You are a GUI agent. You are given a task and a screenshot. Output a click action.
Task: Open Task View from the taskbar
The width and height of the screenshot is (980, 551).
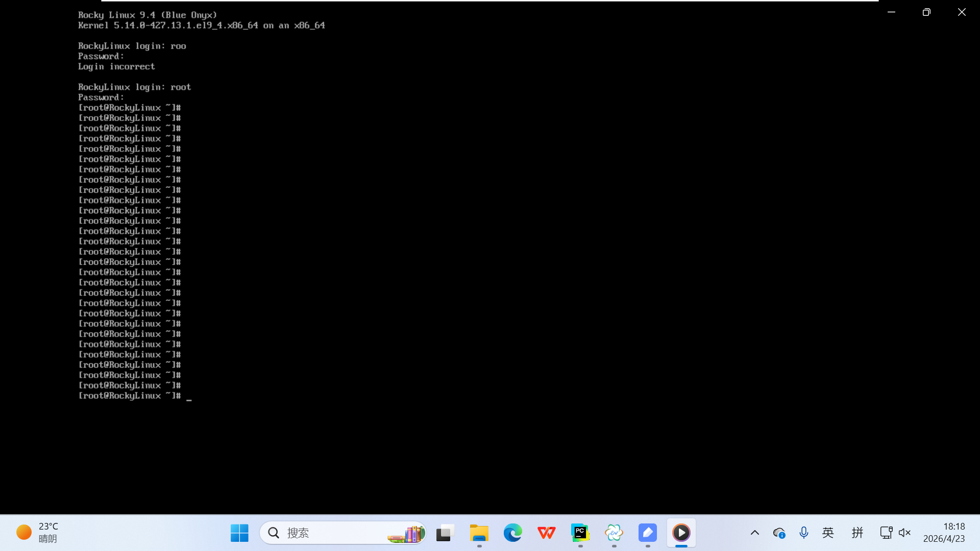pyautogui.click(x=445, y=533)
